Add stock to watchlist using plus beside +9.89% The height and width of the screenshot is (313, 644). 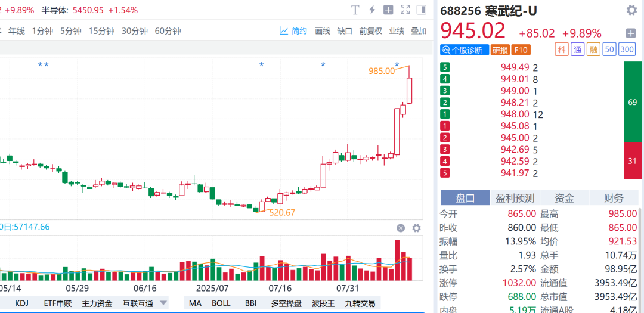click(631, 33)
